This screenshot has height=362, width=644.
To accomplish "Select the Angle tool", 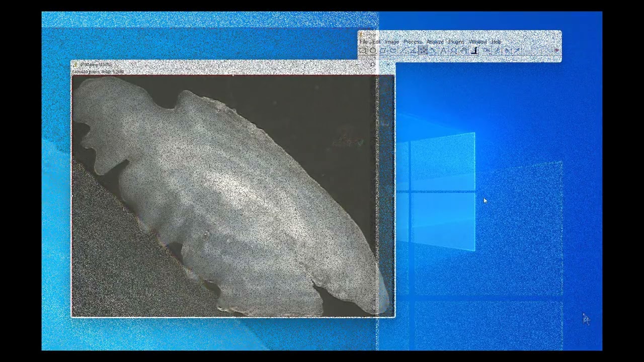I will click(x=413, y=51).
